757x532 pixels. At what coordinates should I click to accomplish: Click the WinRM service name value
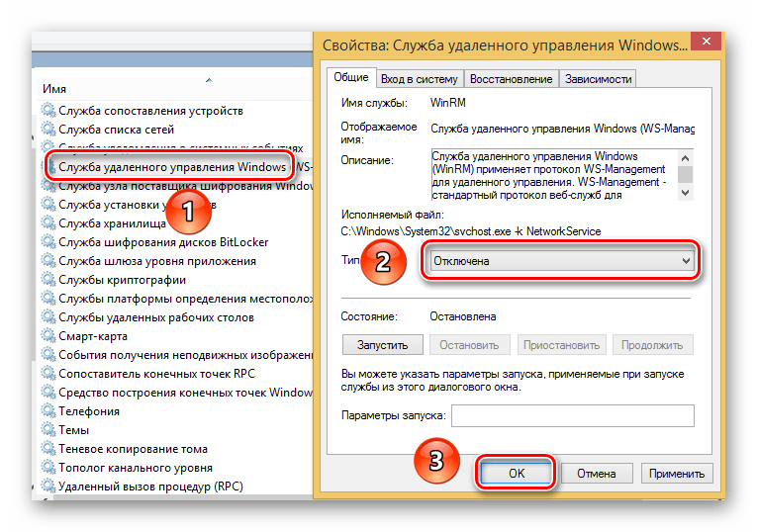pyautogui.click(x=447, y=103)
